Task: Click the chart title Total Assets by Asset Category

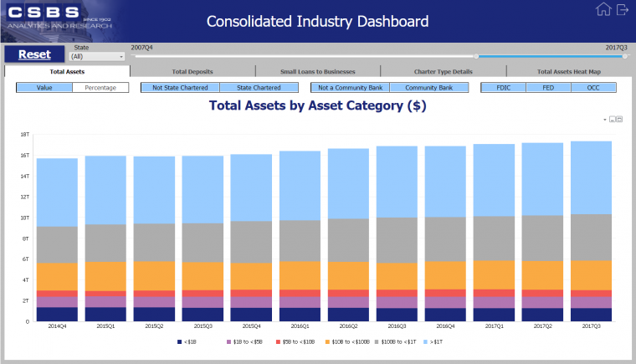Action: (318, 105)
